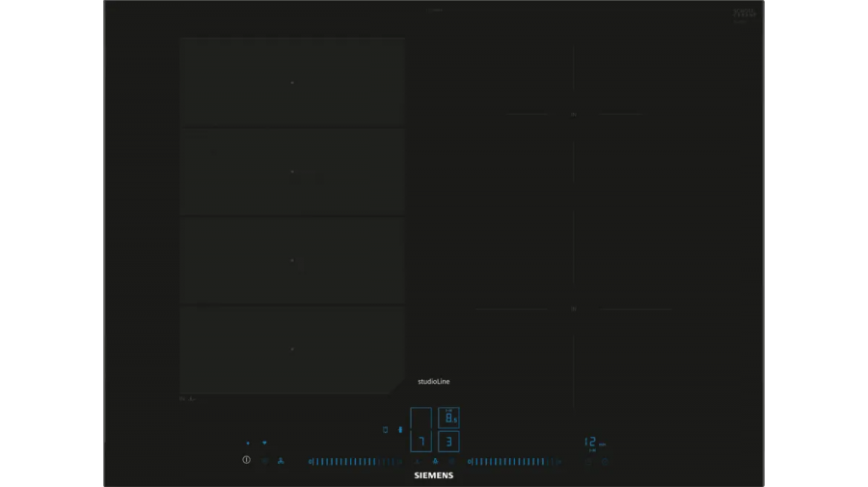Tap the dim symbol left of clock symbol

pyautogui.click(x=588, y=461)
